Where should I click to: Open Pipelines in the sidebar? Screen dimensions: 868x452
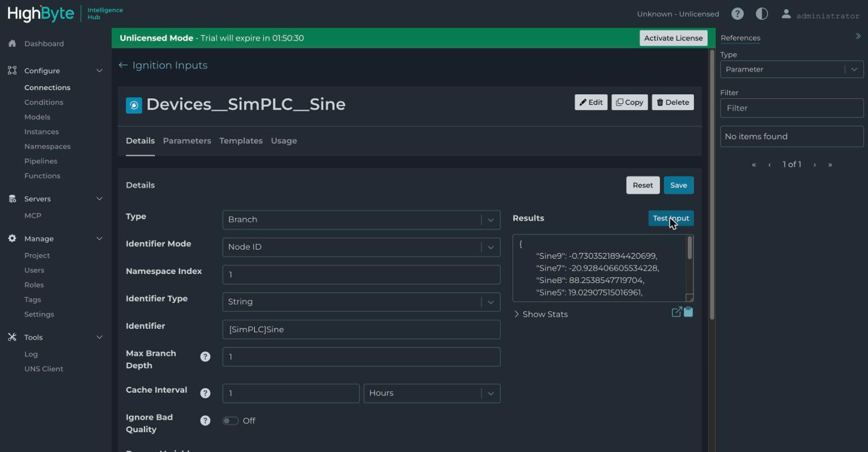click(41, 161)
